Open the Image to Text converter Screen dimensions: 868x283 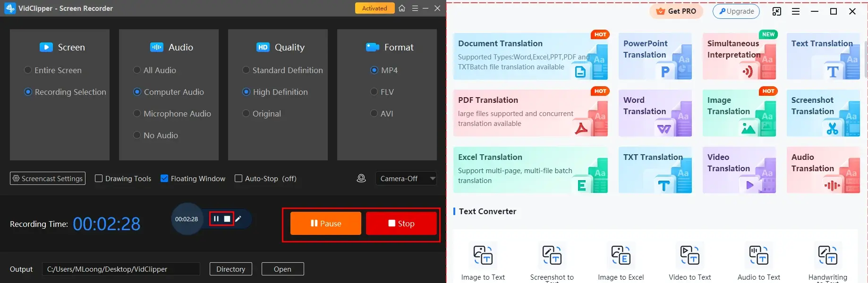click(483, 262)
